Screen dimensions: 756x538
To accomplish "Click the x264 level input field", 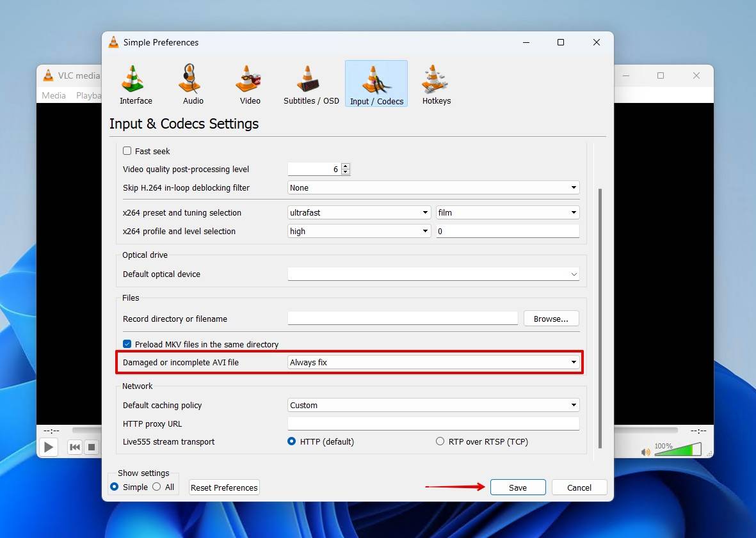I will tap(508, 231).
